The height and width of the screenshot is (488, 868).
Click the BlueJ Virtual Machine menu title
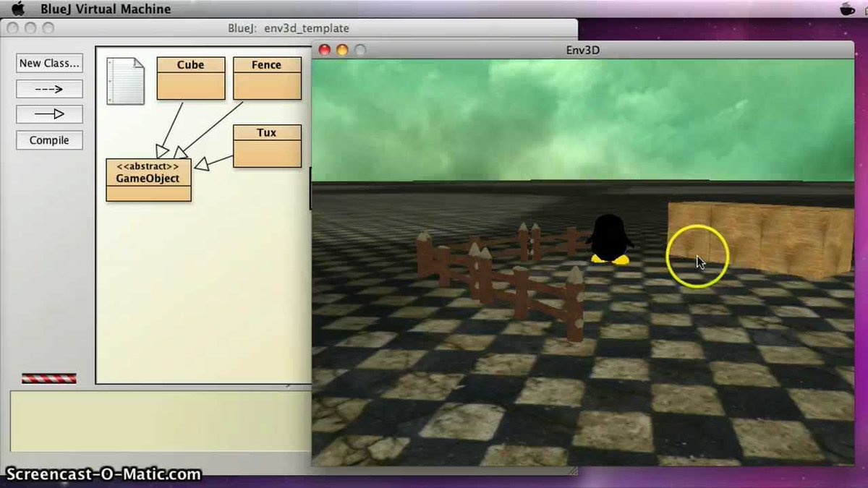107,9
